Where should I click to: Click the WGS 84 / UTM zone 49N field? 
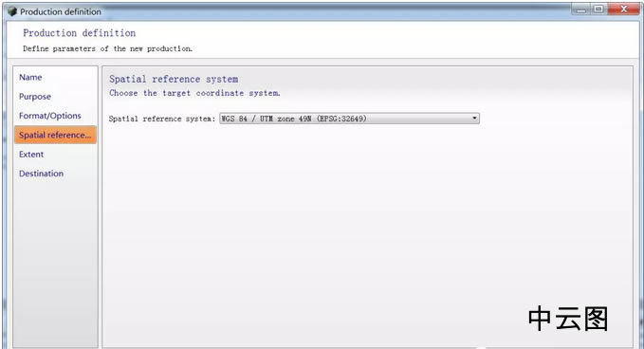click(349, 119)
